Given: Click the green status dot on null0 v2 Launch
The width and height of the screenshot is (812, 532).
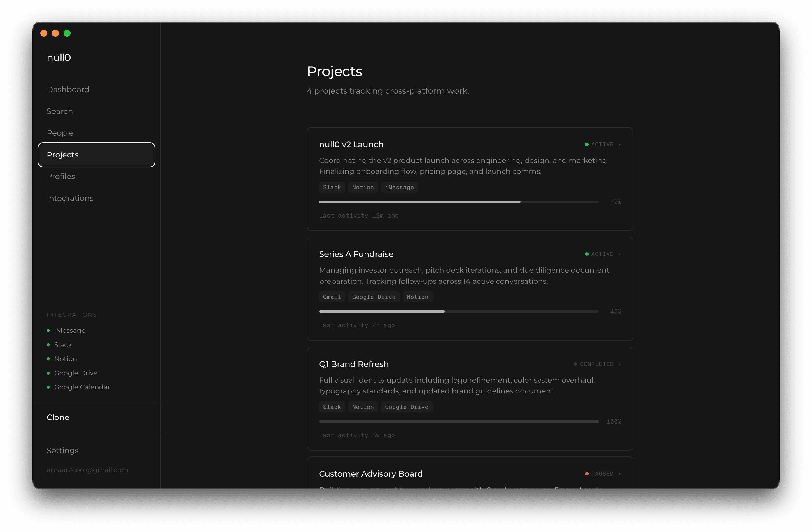Looking at the screenshot, I should tap(587, 144).
